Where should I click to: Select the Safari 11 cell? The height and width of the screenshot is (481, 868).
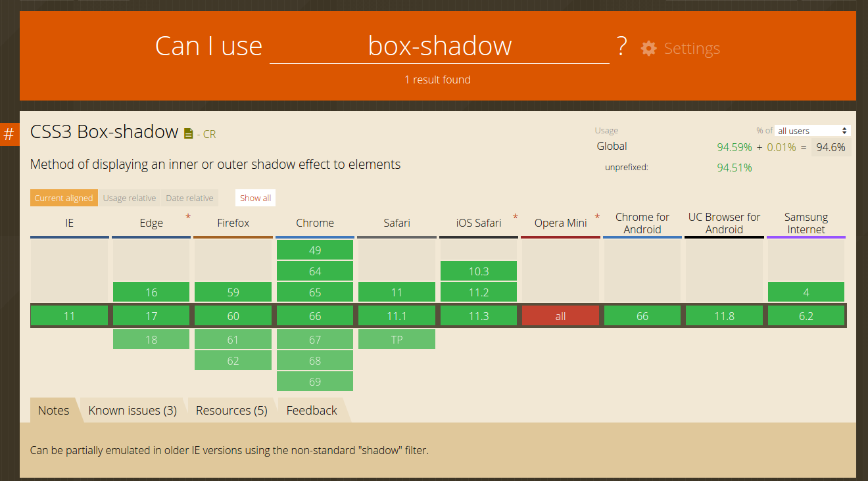(x=397, y=292)
